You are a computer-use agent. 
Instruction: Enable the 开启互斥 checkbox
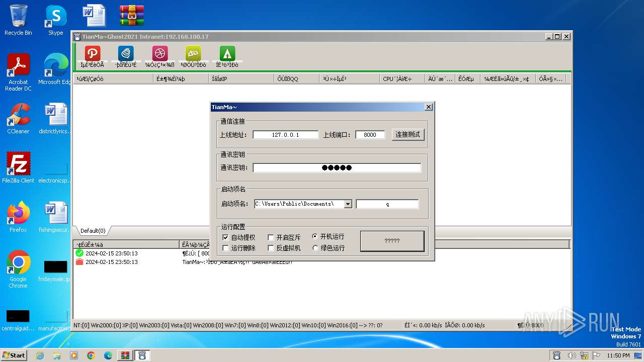click(x=271, y=237)
